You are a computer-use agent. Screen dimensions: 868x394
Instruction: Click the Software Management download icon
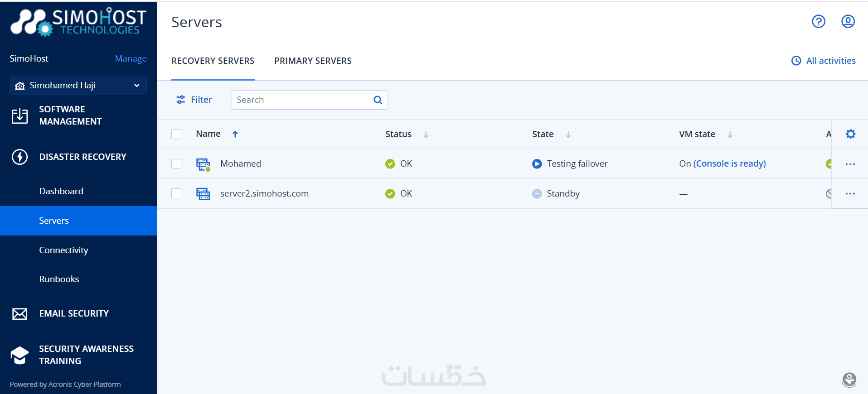pyautogui.click(x=19, y=115)
